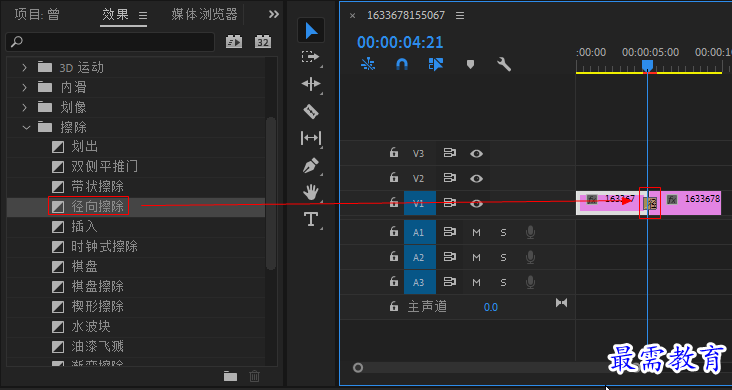The width and height of the screenshot is (732, 390).
Task: Select the Pen tool
Action: click(x=311, y=165)
